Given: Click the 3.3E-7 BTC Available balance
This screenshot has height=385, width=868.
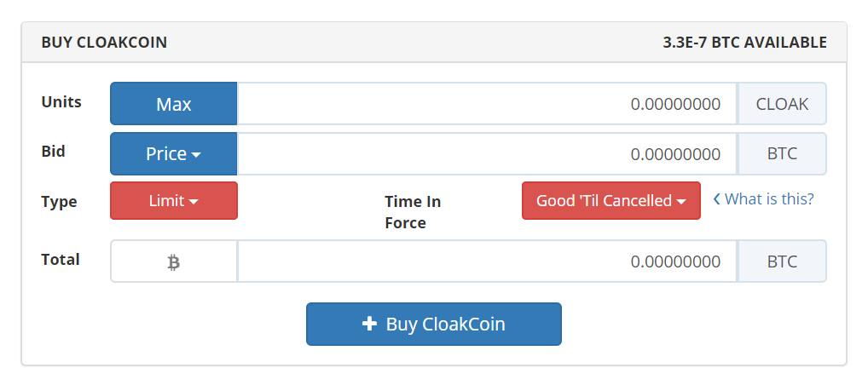Looking at the screenshot, I should (x=744, y=42).
